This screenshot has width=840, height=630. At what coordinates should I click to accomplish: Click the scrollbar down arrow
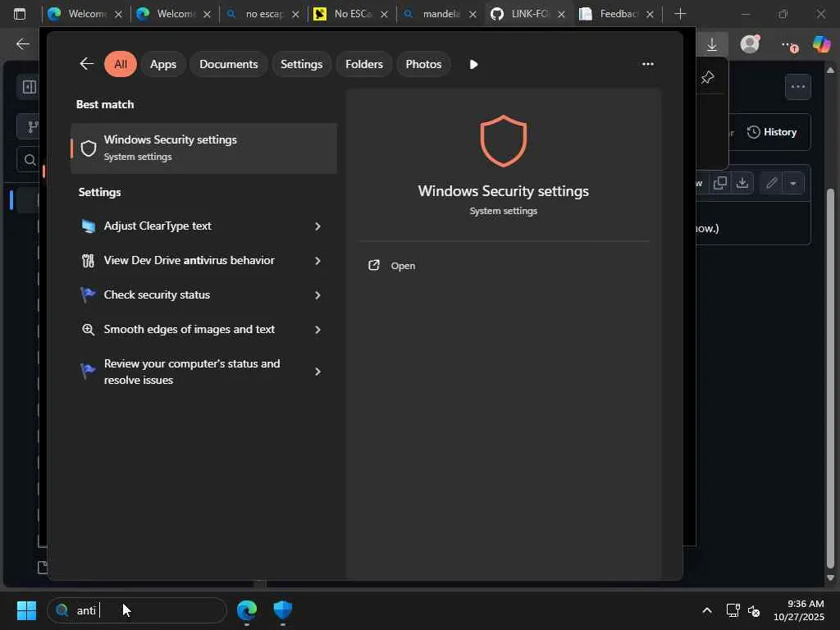click(830, 578)
